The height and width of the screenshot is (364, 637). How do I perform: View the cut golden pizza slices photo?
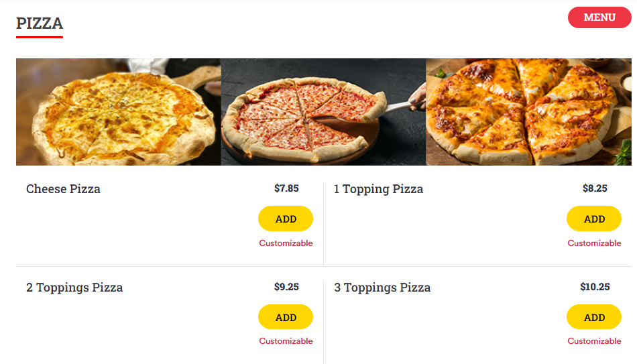pyautogui.click(x=528, y=112)
